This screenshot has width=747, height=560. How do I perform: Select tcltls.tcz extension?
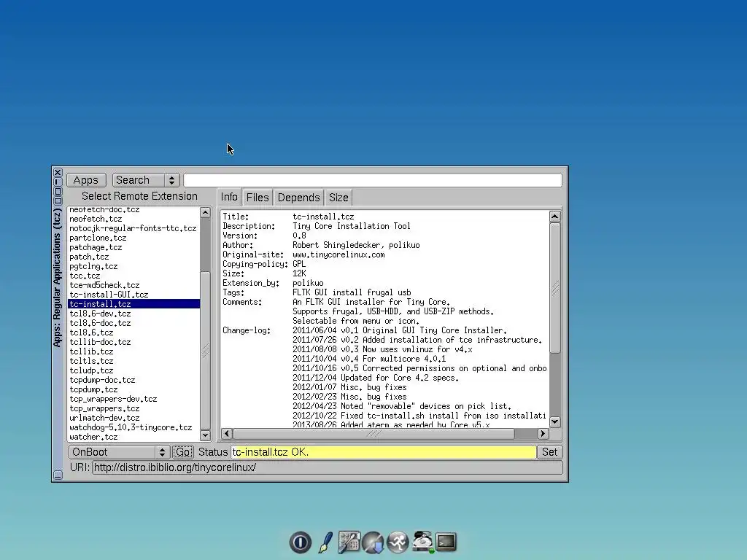coord(133,361)
